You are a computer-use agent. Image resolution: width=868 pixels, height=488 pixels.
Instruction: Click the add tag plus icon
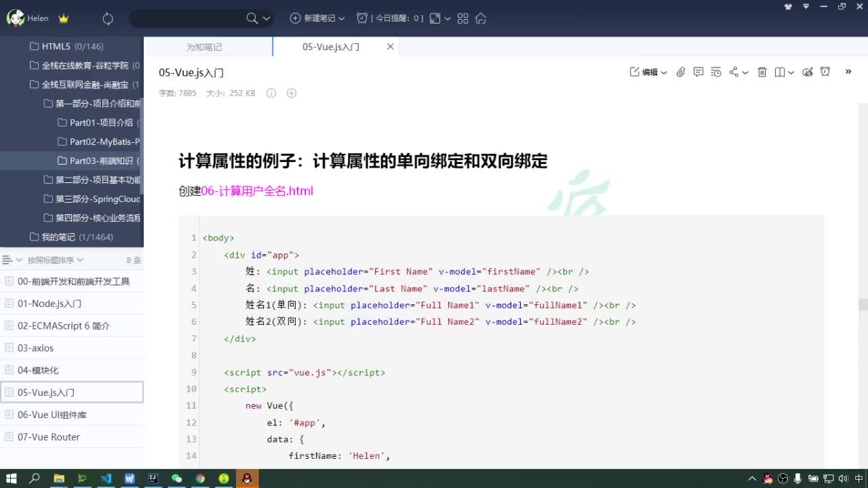coord(292,93)
